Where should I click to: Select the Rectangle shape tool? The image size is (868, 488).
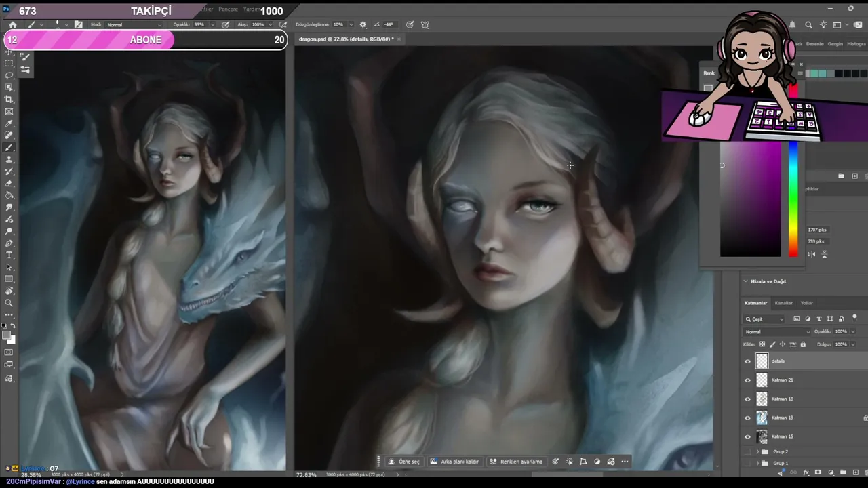[9, 279]
